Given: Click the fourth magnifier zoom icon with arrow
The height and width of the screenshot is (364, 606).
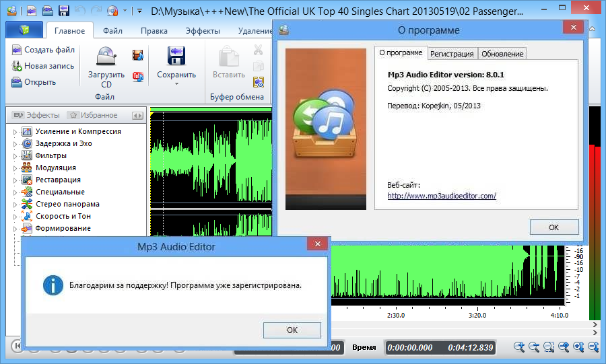Looking at the screenshot, I should tap(564, 347).
